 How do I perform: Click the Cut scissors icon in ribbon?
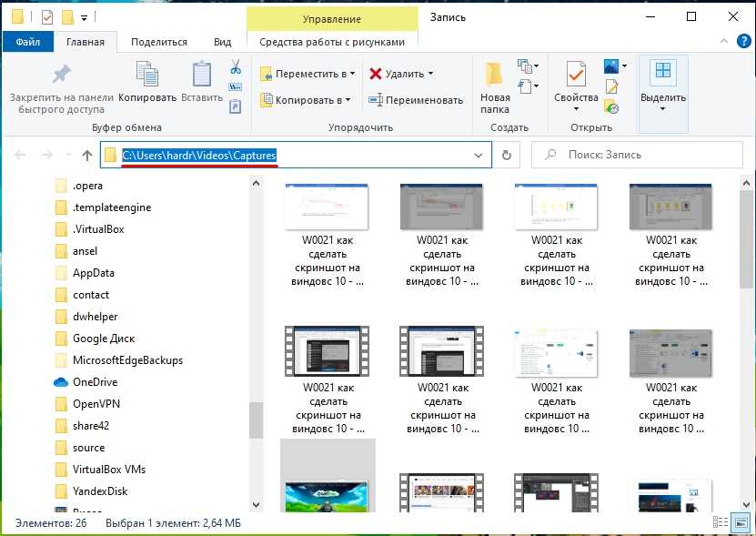pyautogui.click(x=235, y=67)
